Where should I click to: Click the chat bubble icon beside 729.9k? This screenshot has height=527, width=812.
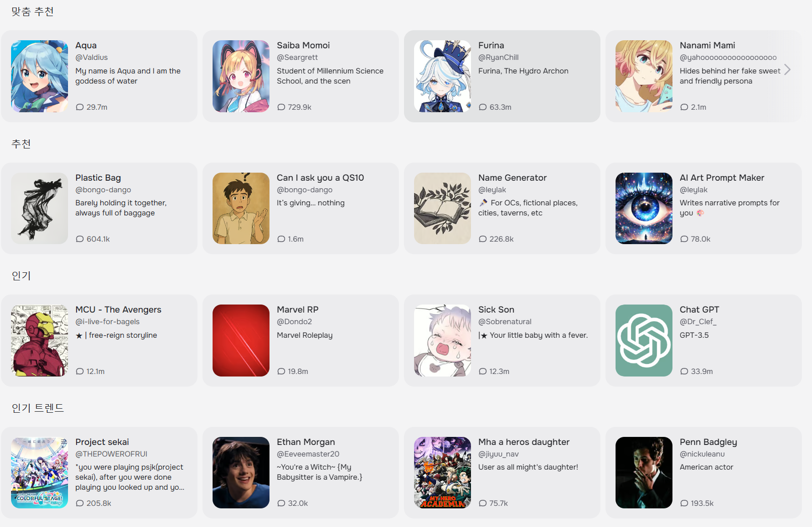click(281, 107)
